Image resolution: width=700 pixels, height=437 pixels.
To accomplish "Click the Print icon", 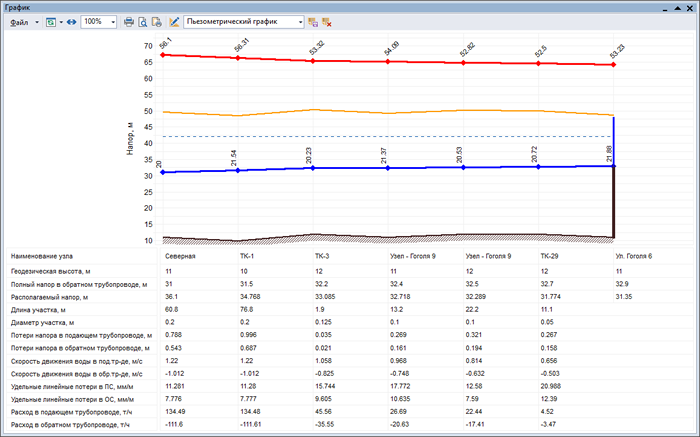I will pos(129,21).
